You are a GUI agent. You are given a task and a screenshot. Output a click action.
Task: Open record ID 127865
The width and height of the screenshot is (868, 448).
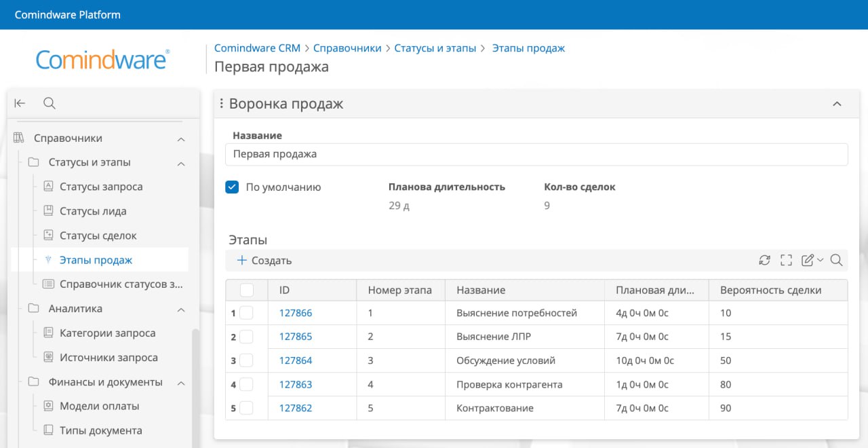point(296,337)
